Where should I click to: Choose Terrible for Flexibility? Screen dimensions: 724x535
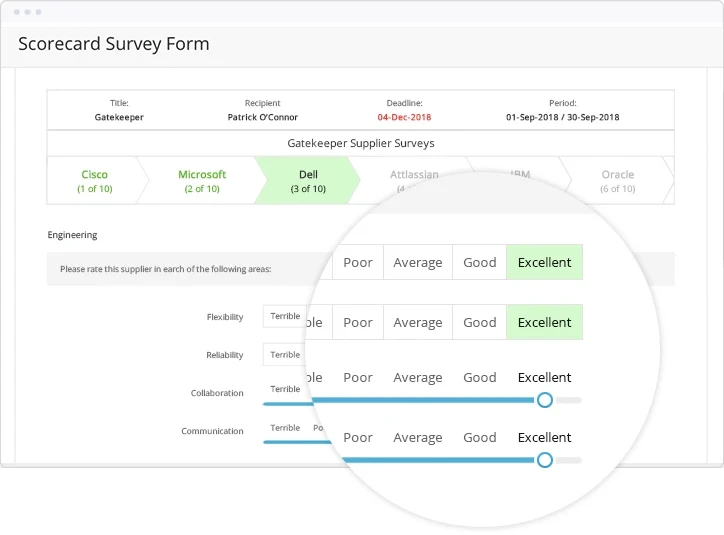pos(285,316)
